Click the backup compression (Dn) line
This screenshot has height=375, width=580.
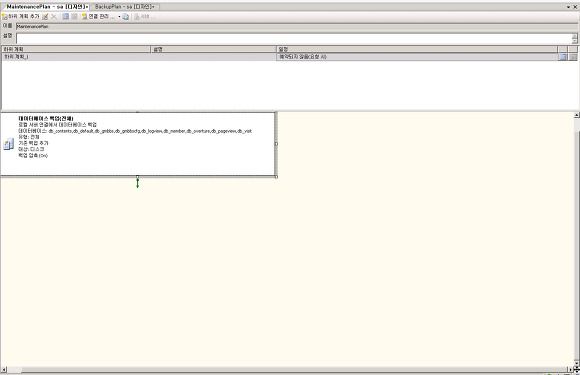[33, 156]
